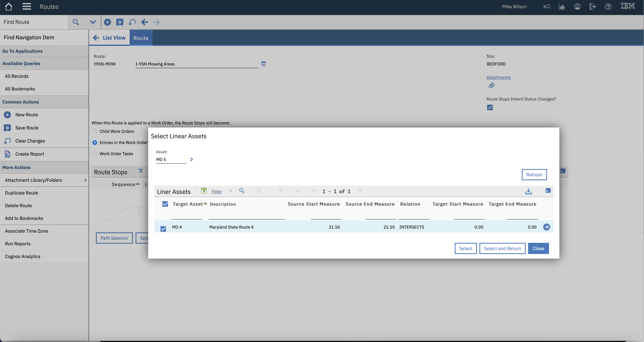Expand the Filter options in Liner Assets
Screen dimensions: 644x342
pyautogui.click(x=231, y=191)
